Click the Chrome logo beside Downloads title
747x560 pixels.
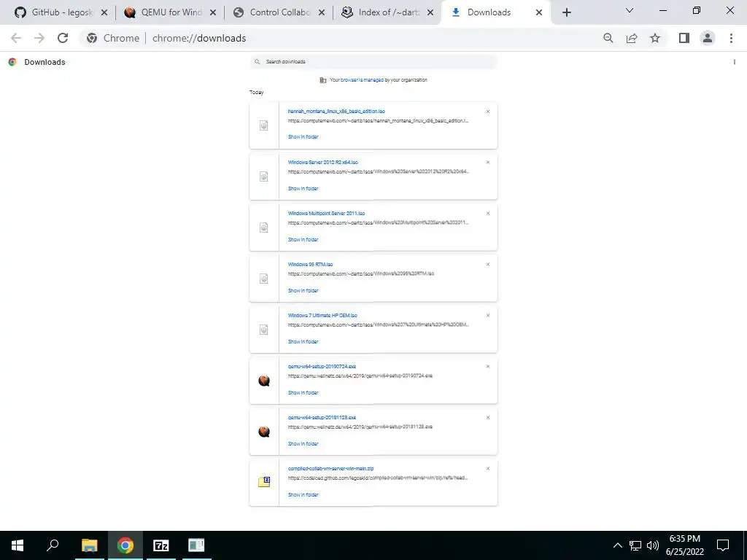click(12, 62)
